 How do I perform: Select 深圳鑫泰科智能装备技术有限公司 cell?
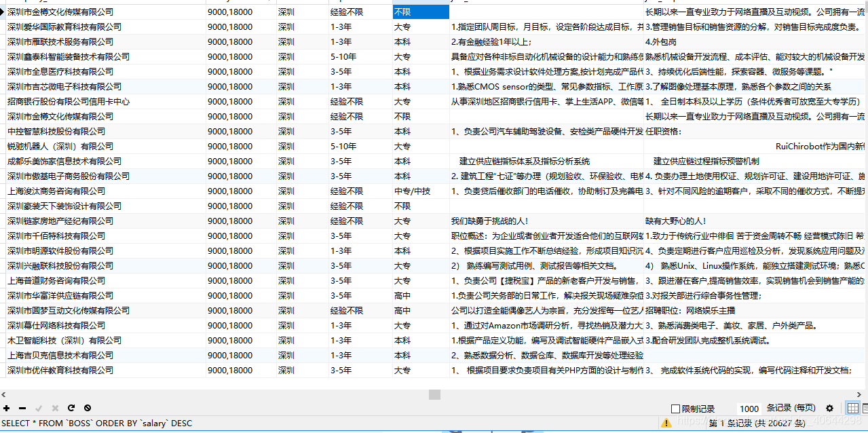pyautogui.click(x=105, y=56)
